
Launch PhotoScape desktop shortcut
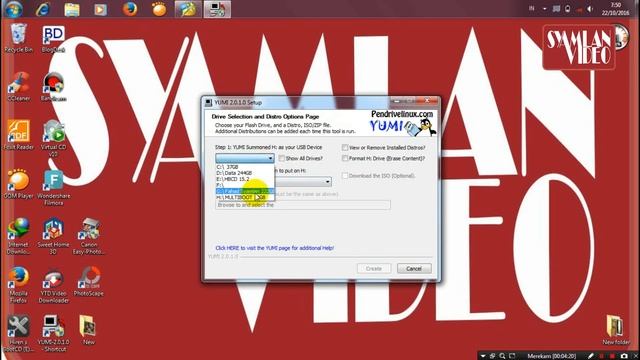tap(89, 281)
